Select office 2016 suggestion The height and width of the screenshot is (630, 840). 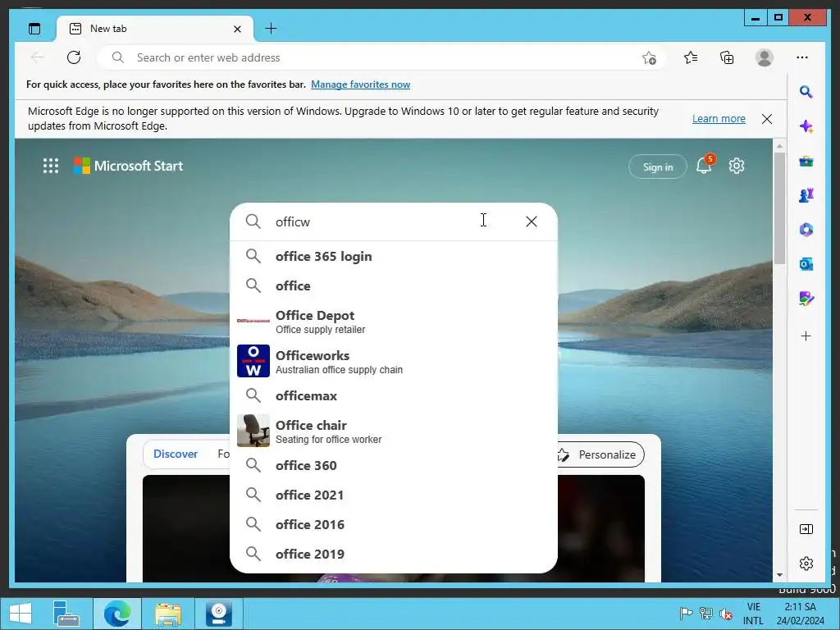[394, 524]
